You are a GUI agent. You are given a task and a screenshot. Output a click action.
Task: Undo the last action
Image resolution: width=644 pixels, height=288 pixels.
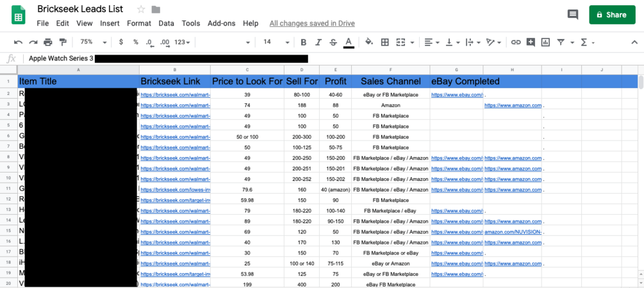(18, 42)
